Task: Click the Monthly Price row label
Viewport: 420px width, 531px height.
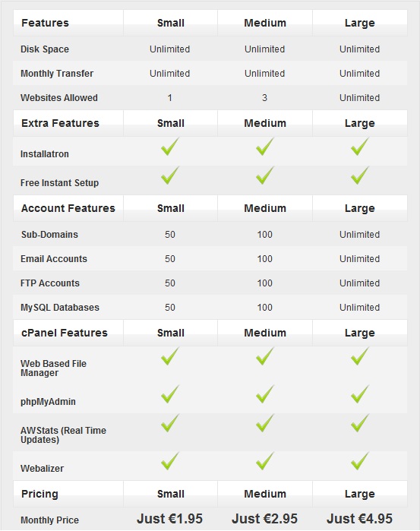Action: [50, 520]
